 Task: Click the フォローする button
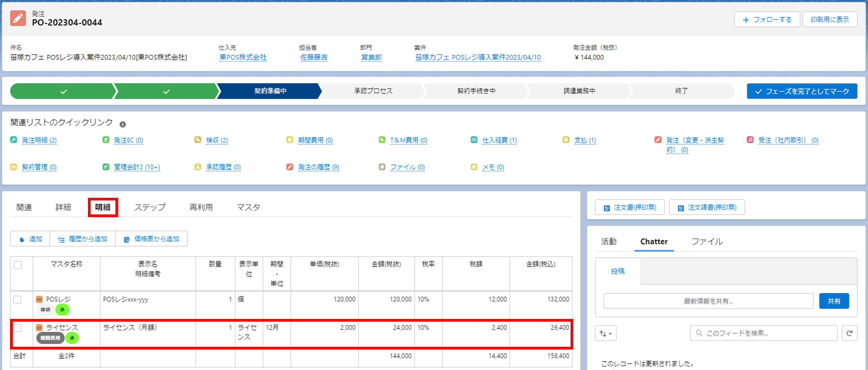[x=767, y=19]
